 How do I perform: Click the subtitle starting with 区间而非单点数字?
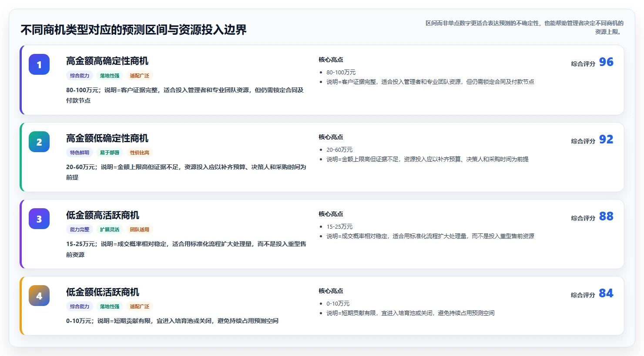pos(524,27)
